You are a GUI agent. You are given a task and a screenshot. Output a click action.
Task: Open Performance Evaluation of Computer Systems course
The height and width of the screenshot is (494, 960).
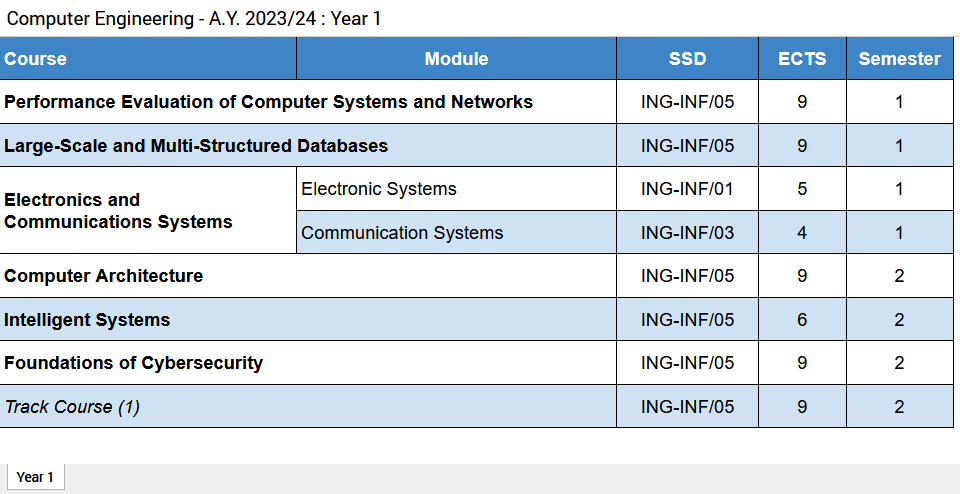coord(268,102)
